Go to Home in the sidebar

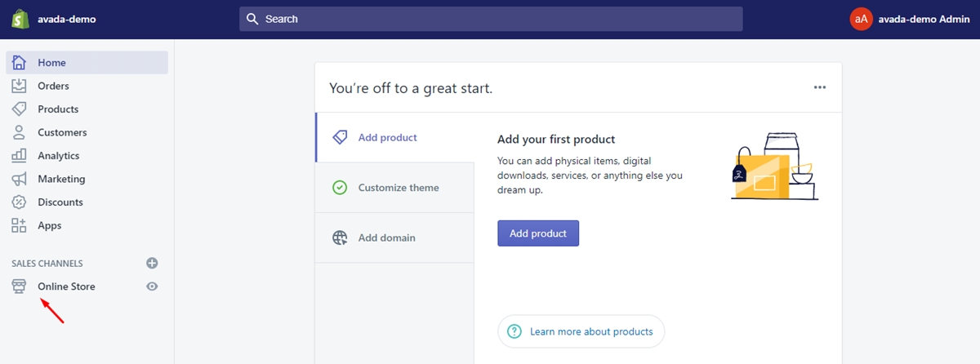pos(87,63)
